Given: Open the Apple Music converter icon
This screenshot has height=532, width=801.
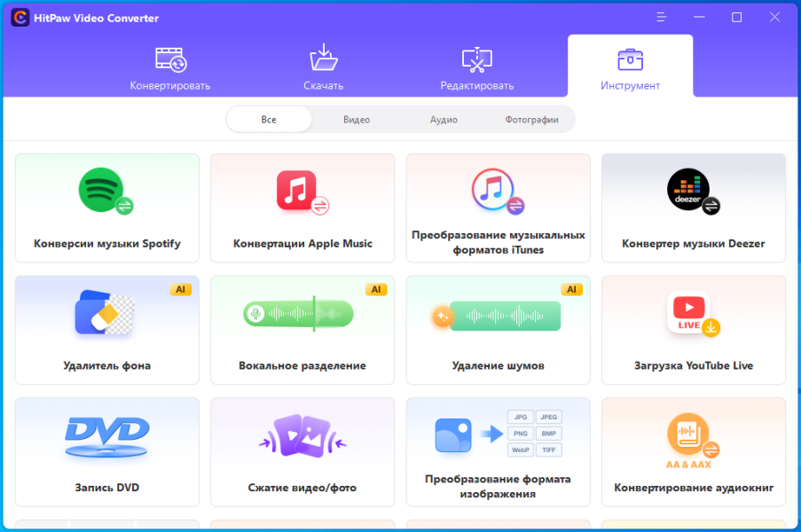Looking at the screenshot, I should pos(302,192).
